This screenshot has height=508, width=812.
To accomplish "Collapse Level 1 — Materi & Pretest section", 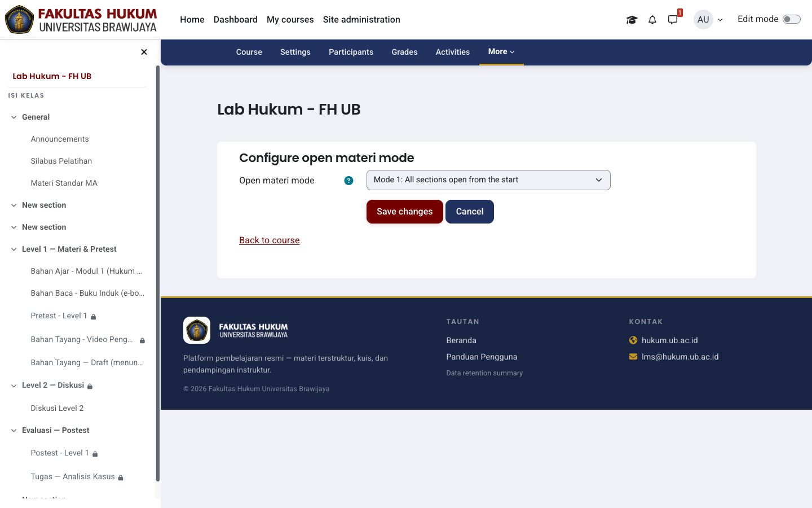I will pos(14,249).
